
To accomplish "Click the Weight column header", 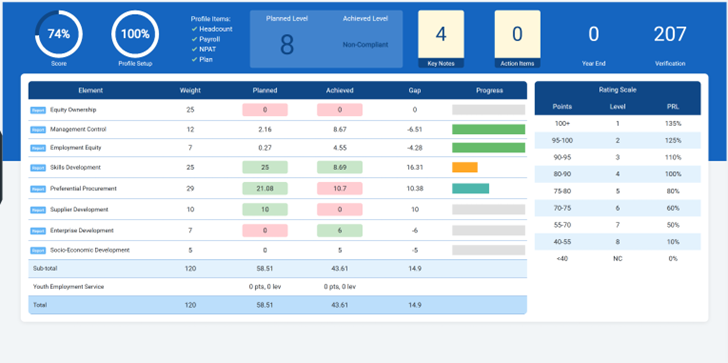I will [x=190, y=91].
